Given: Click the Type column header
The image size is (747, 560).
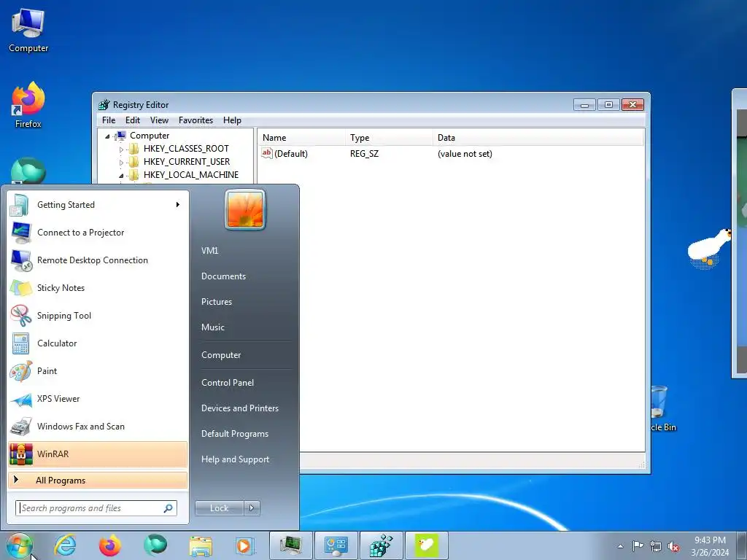Looking at the screenshot, I should tap(390, 138).
